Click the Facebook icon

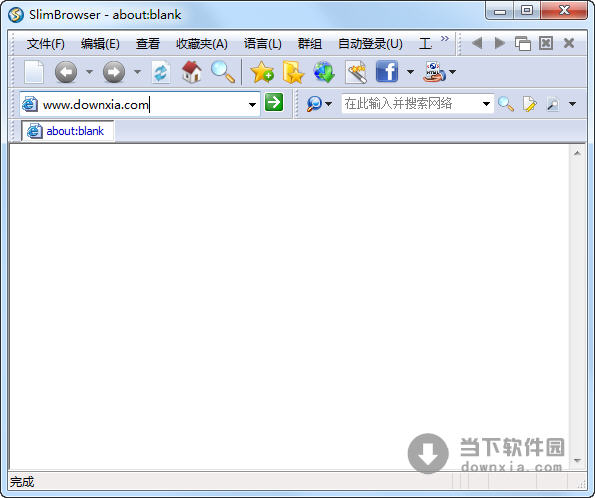pos(387,71)
